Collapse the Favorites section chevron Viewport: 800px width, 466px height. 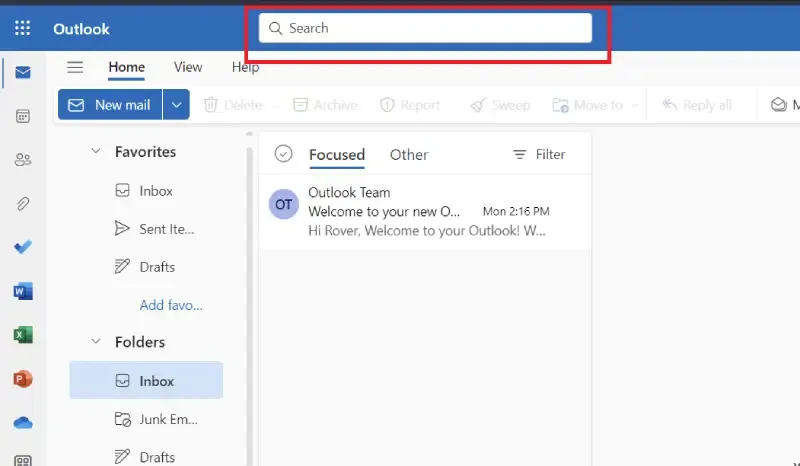(96, 151)
